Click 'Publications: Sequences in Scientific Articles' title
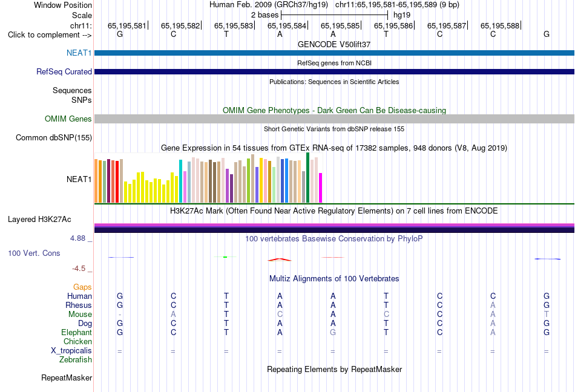575x392 pixels. pos(334,82)
